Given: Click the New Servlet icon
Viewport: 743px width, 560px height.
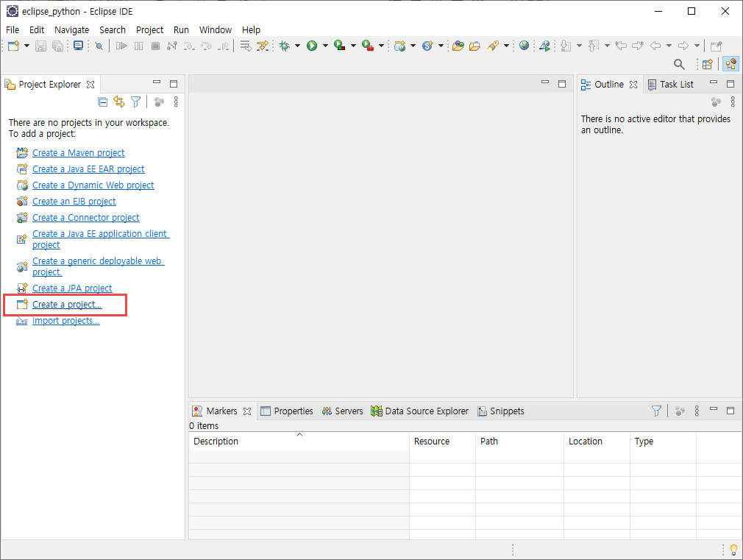Looking at the screenshot, I should click(427, 46).
